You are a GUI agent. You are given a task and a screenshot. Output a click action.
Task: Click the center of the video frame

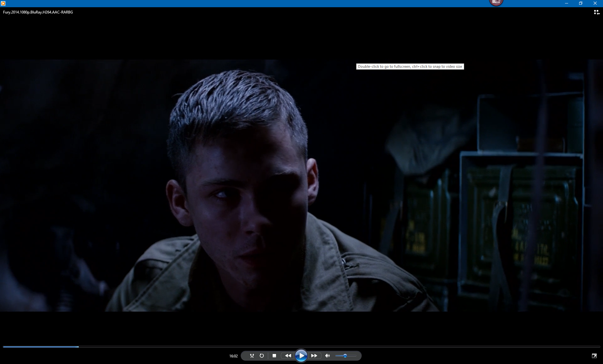click(x=301, y=185)
